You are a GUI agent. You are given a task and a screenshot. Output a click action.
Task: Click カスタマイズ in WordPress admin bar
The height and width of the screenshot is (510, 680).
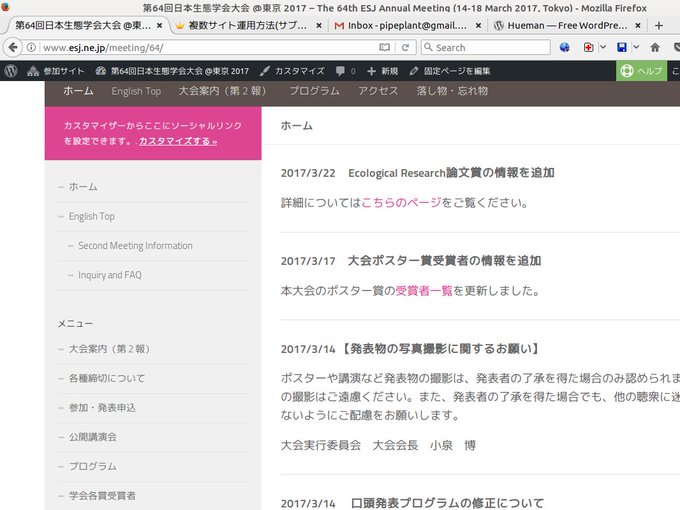click(292, 71)
